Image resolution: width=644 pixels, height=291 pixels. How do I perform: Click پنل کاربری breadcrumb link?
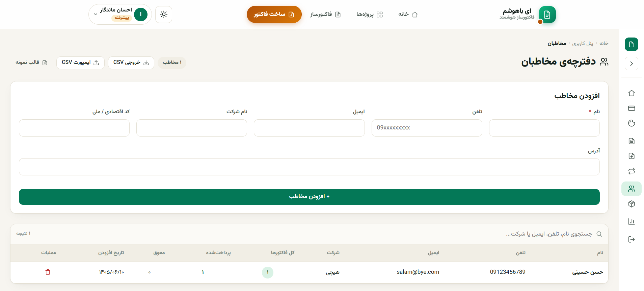[583, 43]
